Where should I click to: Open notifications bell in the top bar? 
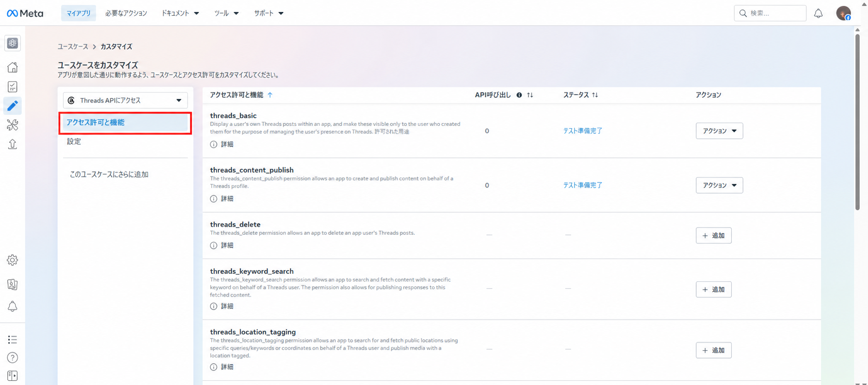click(818, 13)
